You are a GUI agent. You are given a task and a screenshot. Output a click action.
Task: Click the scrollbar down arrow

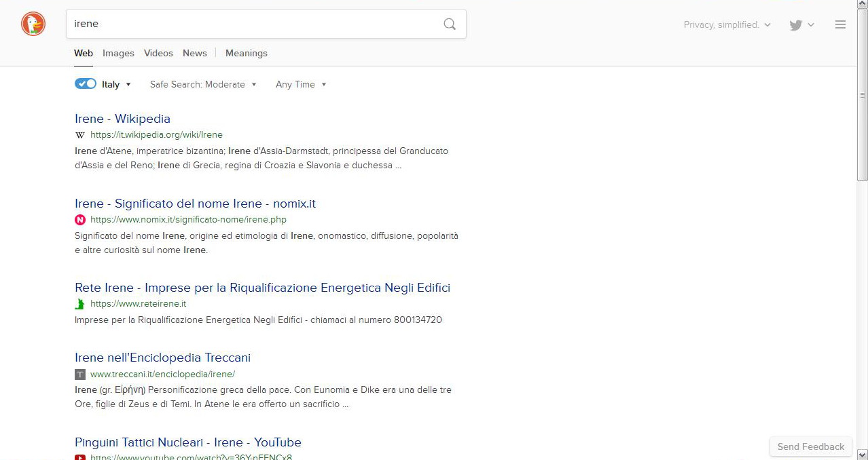pyautogui.click(x=862, y=455)
